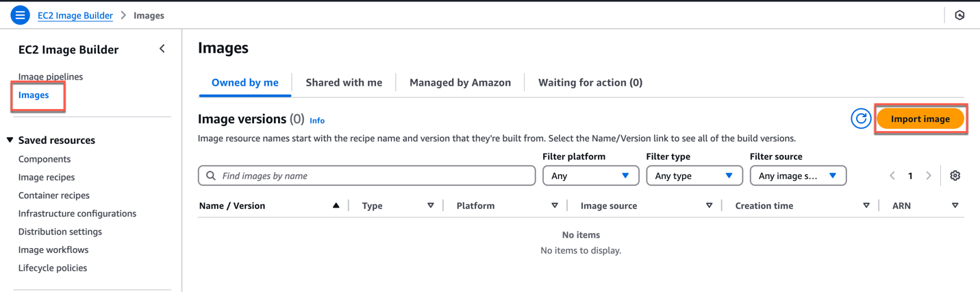Switch to the Managed by Amazon tab
Screen dimensions: 980x292
(460, 82)
